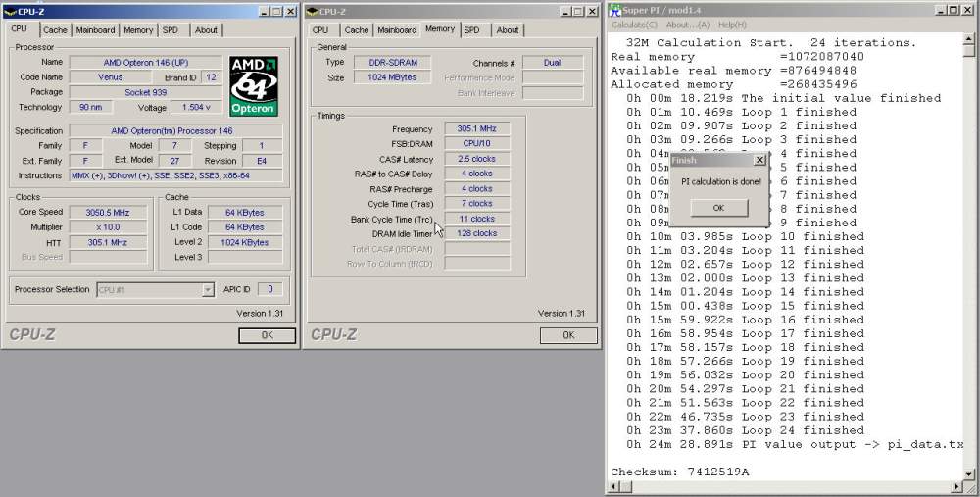This screenshot has height=497, width=980.
Task: Open About tab in left CPU-Z window
Action: click(206, 30)
